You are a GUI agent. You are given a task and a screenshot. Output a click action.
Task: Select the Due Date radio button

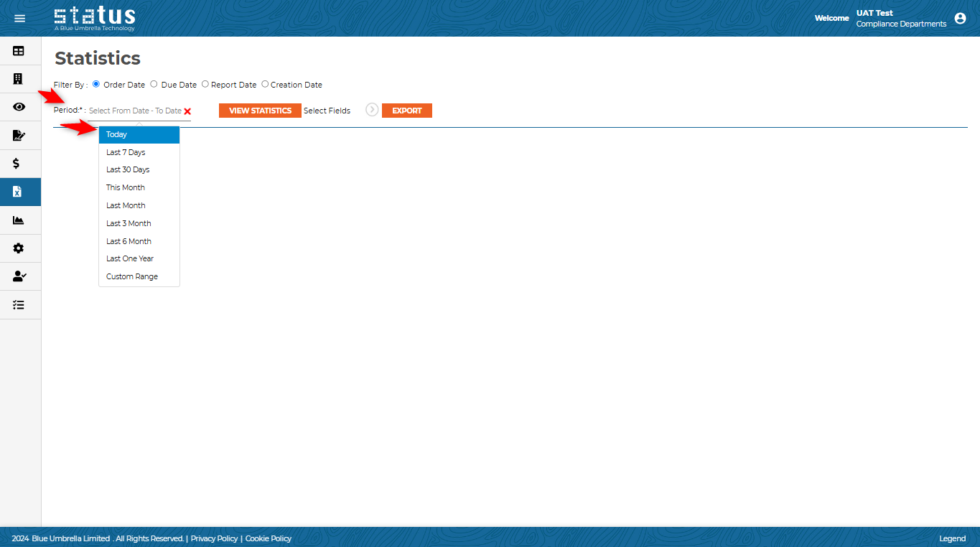[x=154, y=84]
